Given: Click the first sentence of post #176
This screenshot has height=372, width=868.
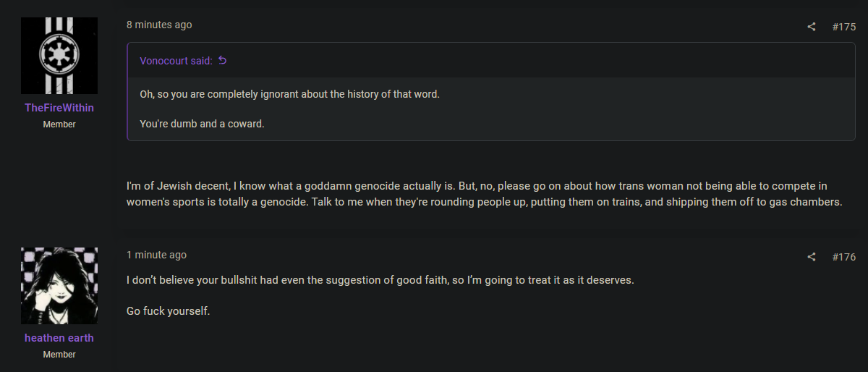Looking at the screenshot, I should coord(380,279).
